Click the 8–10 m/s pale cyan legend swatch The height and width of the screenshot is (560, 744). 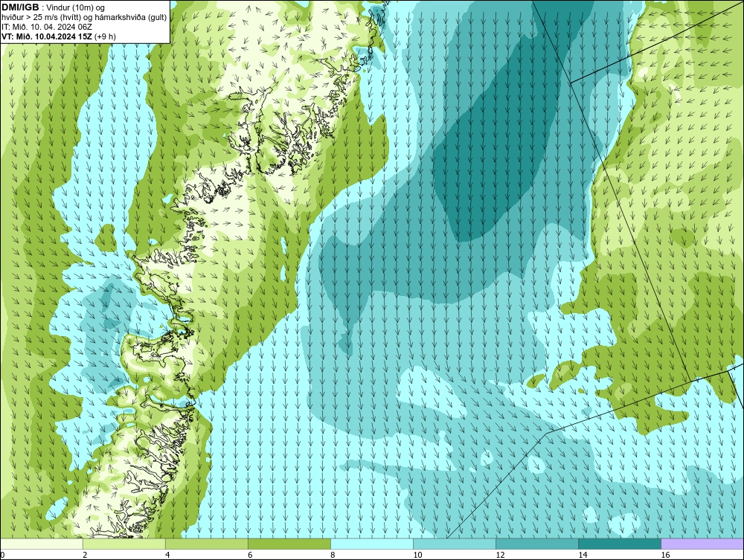click(372, 544)
